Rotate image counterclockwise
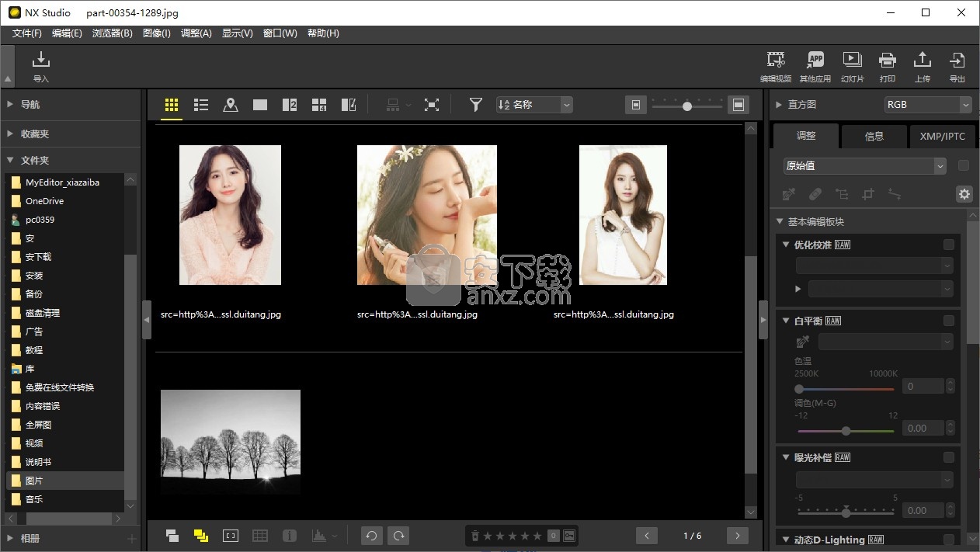Screen dimensions: 980x552 (372, 536)
